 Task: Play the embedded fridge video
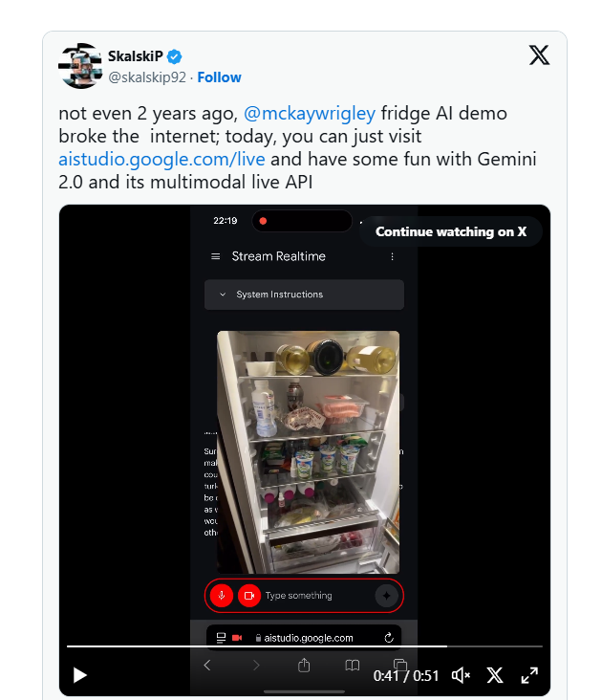coord(80,675)
